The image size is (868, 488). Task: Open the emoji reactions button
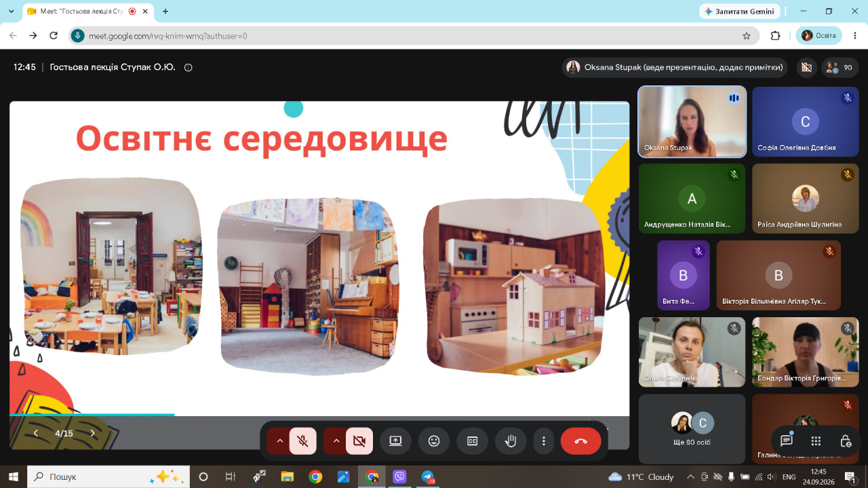coord(434,441)
